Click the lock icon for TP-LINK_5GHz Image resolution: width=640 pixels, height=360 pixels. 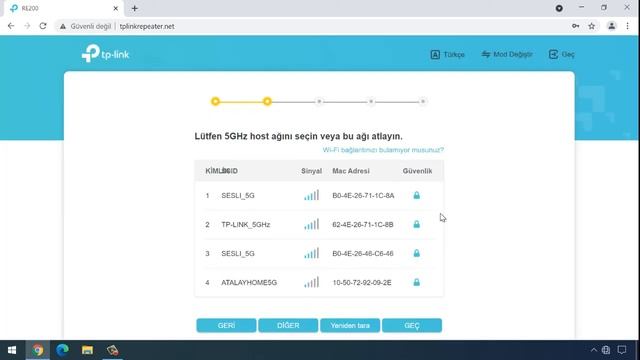tap(416, 224)
